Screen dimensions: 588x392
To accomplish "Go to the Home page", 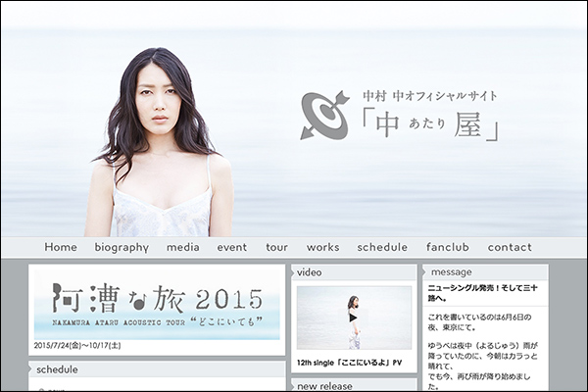I will point(61,247).
